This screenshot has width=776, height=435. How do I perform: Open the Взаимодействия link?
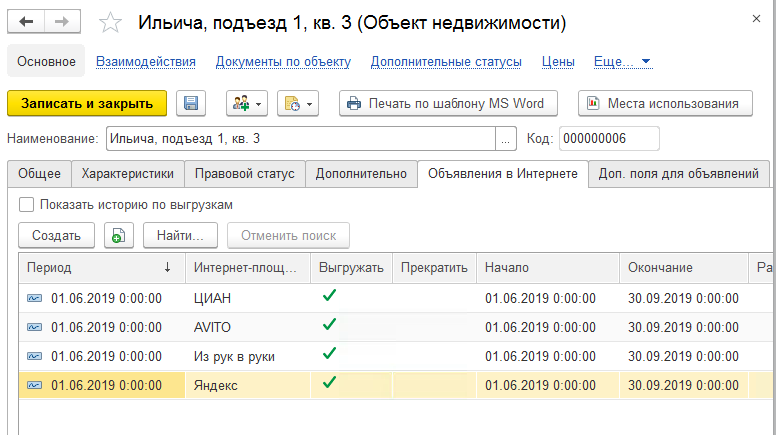tap(146, 62)
